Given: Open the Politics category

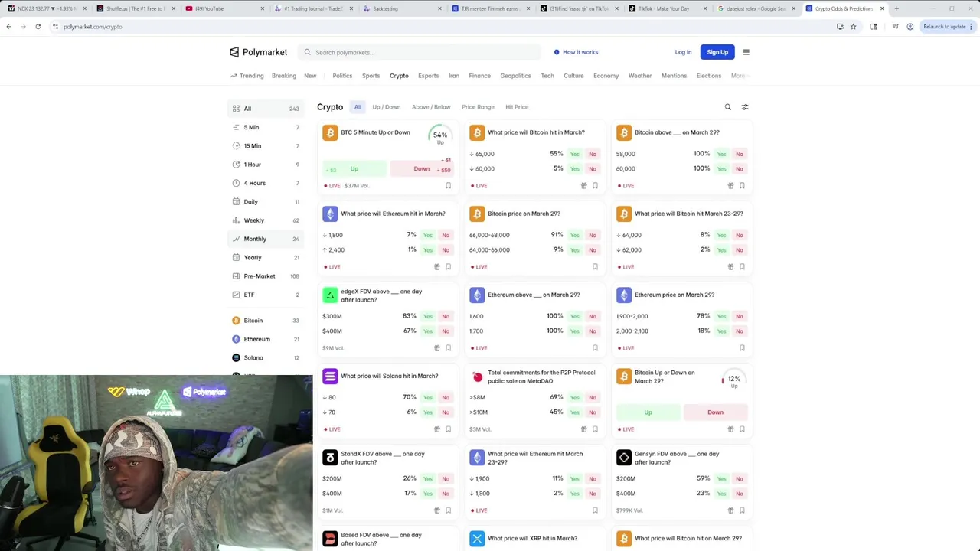Looking at the screenshot, I should point(342,76).
